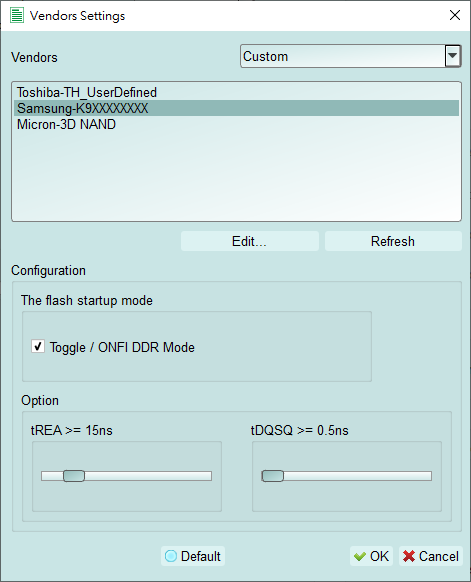
Task: Click the tDQSQ slider handle
Action: coord(272,476)
